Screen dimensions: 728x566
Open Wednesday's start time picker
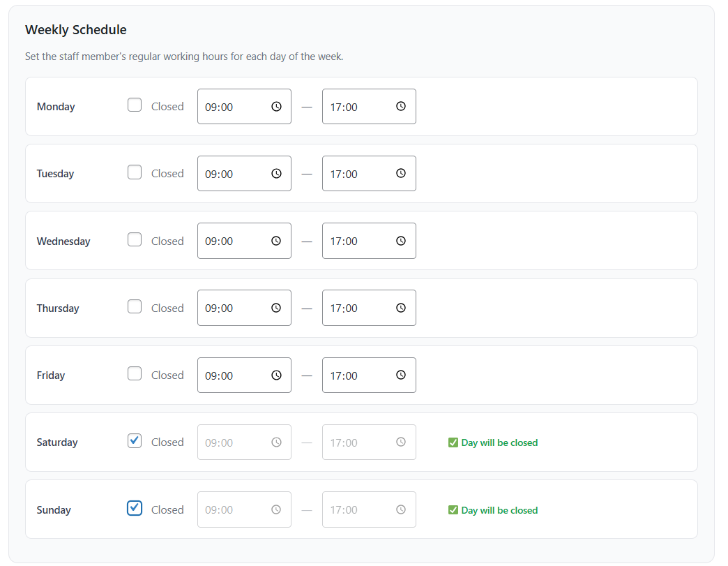coord(275,241)
